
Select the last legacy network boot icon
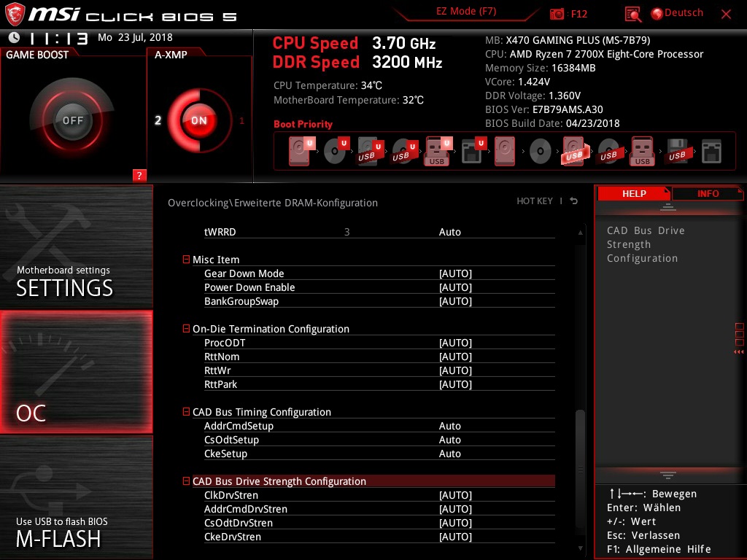[711, 152]
